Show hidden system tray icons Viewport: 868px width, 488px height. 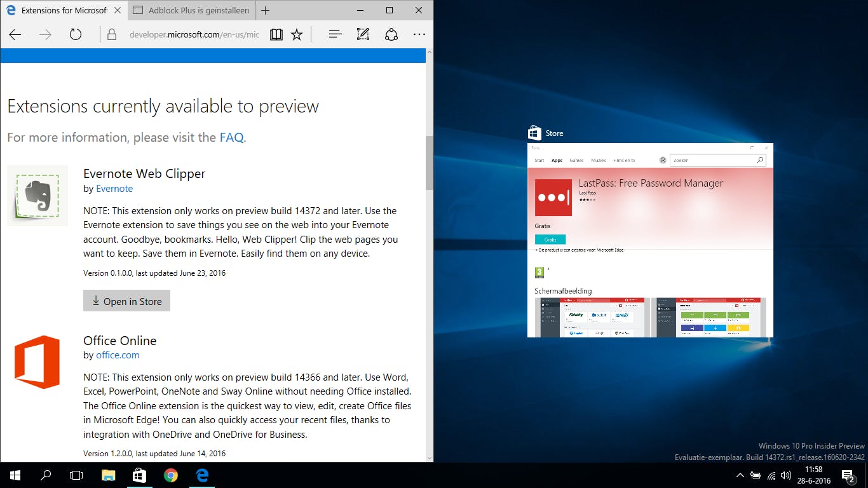coord(740,475)
